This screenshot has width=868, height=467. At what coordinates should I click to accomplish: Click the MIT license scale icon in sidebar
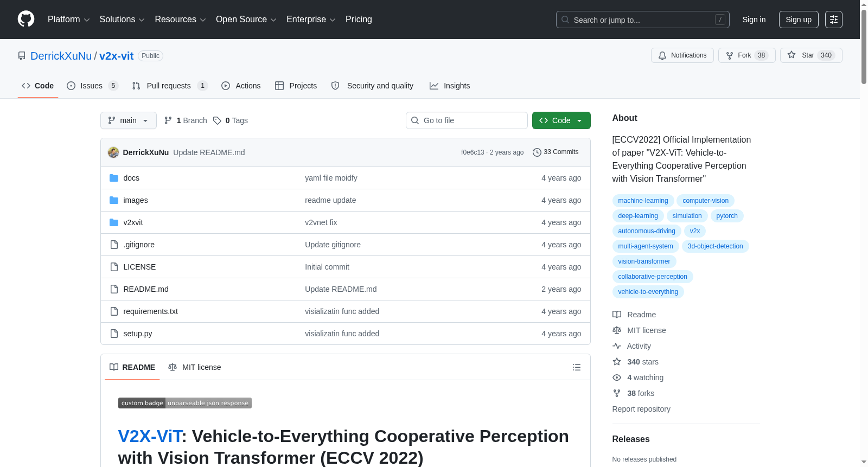click(617, 330)
